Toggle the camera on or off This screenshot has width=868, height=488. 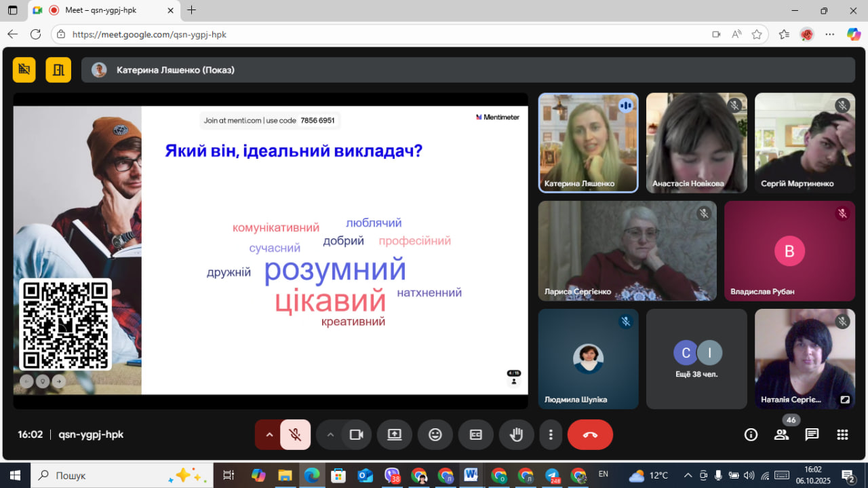357,435
